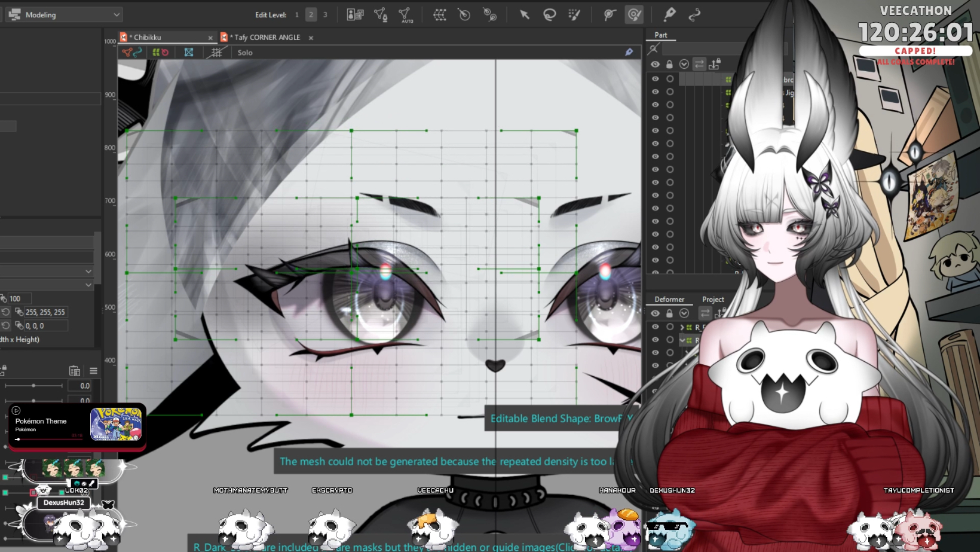Click the swap arrows icon in Deformer panel header

tap(705, 313)
